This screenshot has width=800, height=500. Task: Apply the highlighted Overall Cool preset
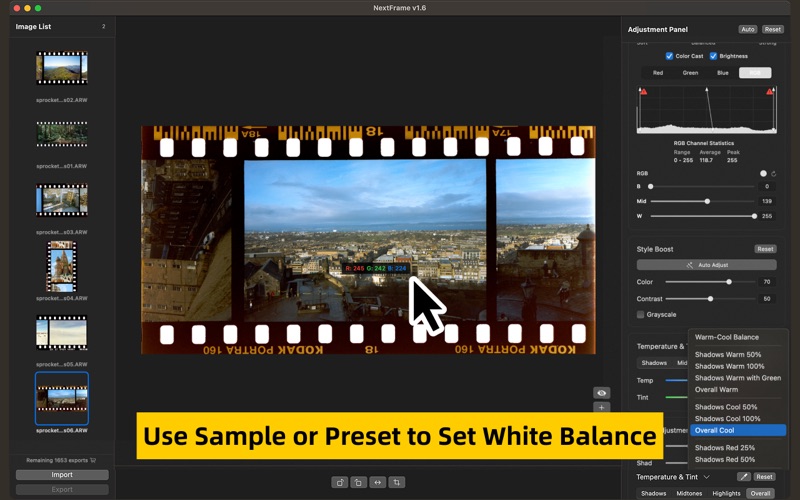tap(737, 431)
